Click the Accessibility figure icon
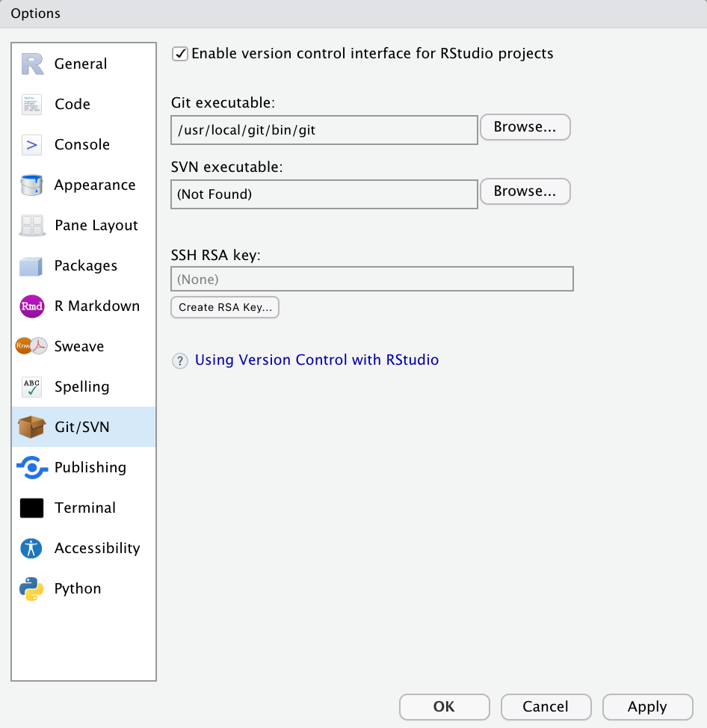The height and width of the screenshot is (728, 707). [x=32, y=549]
